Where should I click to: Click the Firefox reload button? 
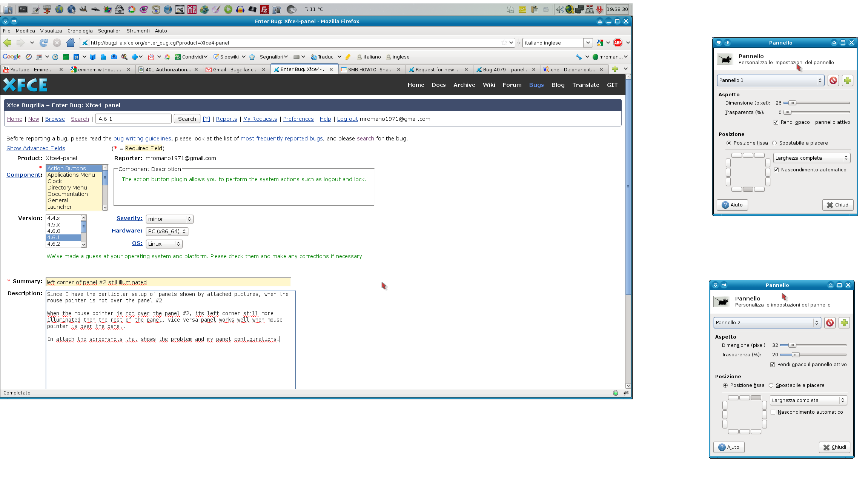click(44, 43)
